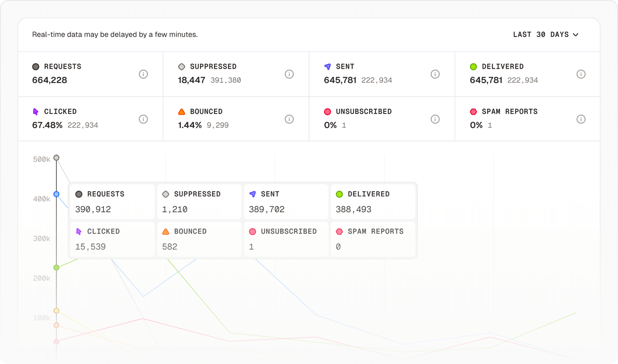Click the Suppressed count 18,447
The width and height of the screenshot is (618, 364).
point(191,80)
